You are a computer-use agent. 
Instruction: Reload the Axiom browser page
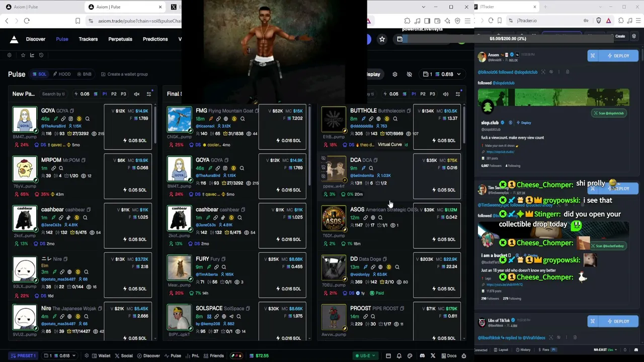point(27,21)
